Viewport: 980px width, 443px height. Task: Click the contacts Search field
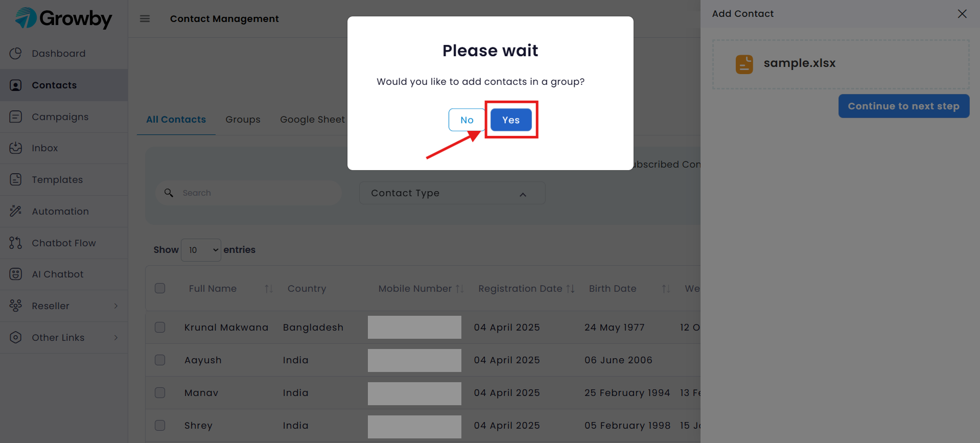click(x=249, y=193)
